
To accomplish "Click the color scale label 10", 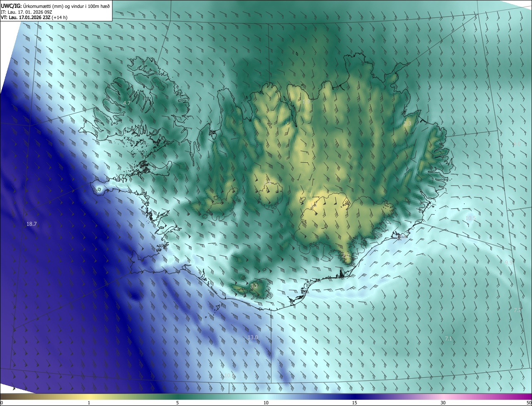I will point(266,403).
